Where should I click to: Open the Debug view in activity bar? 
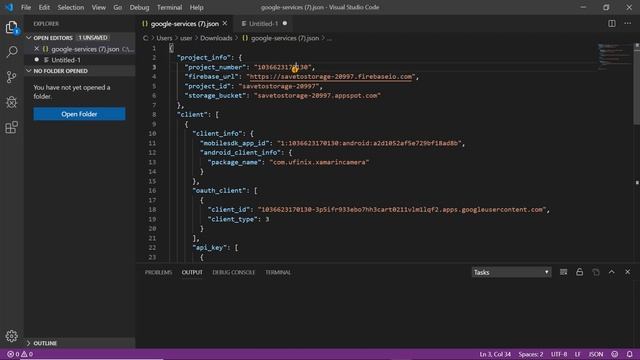[x=12, y=102]
